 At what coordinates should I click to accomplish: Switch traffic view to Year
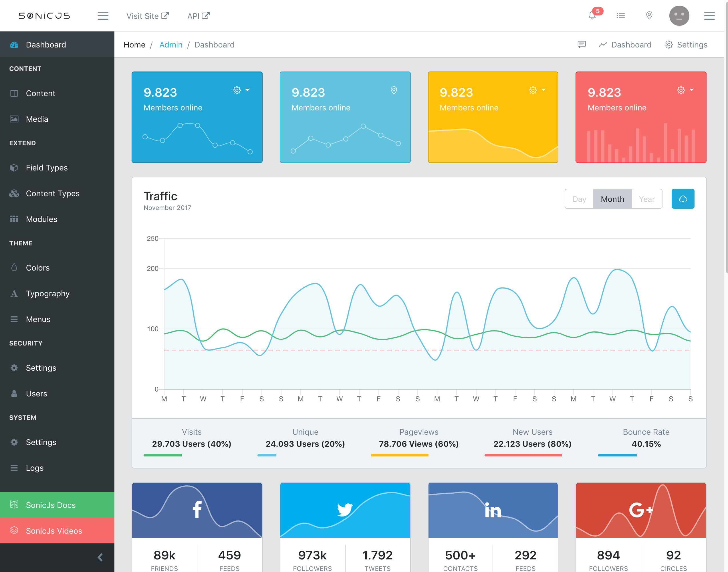pos(646,198)
